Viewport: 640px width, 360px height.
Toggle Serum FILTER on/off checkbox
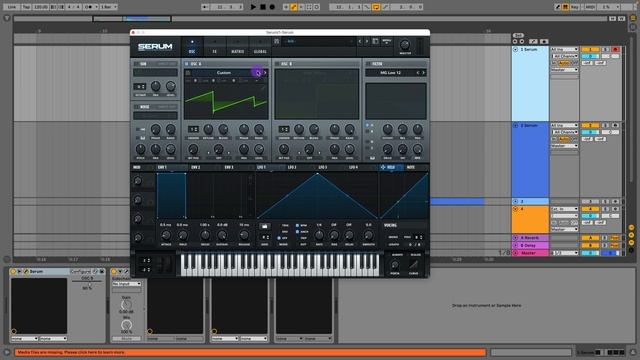(368, 64)
